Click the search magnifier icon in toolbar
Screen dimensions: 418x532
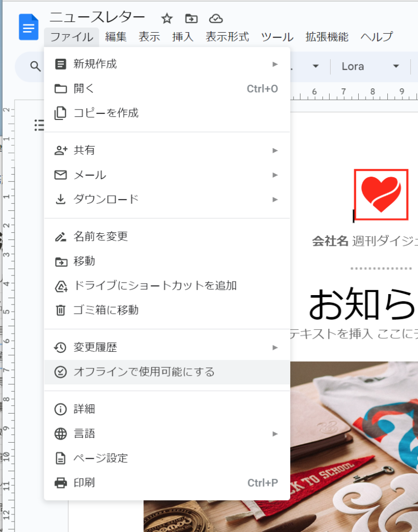pyautogui.click(x=35, y=66)
